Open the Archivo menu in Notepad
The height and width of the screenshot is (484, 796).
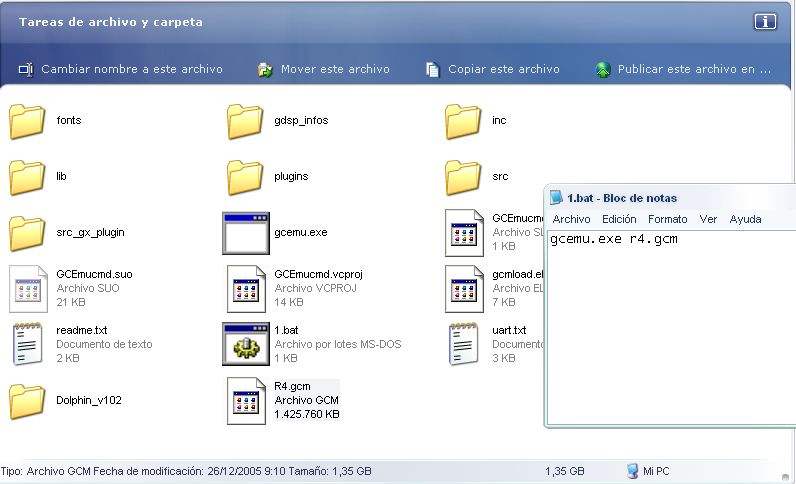pyautogui.click(x=572, y=219)
